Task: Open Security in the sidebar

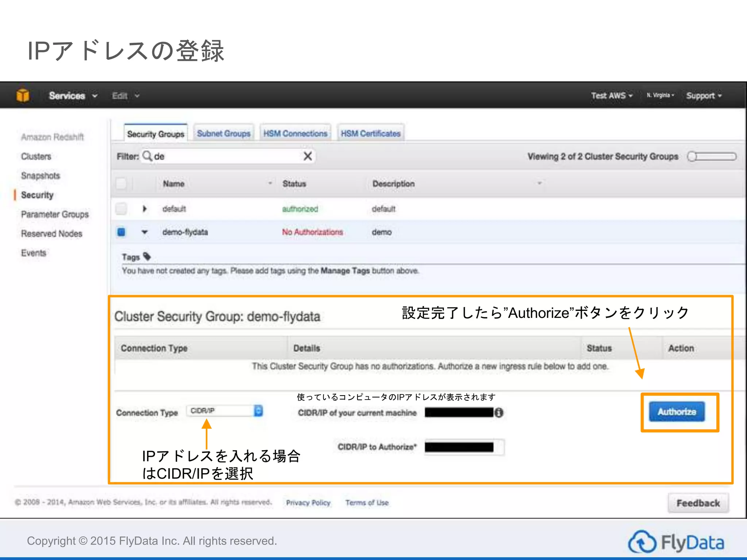Action: 37,195
